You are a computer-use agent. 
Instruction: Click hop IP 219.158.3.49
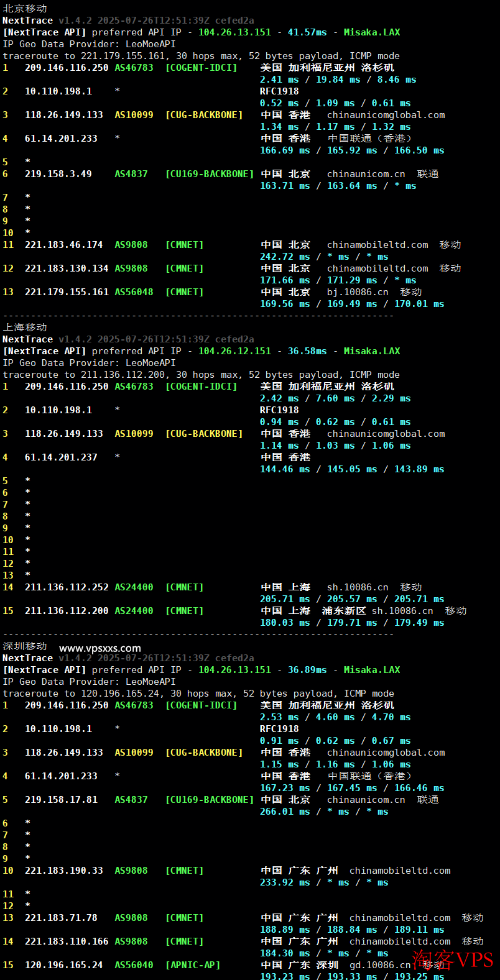pos(58,174)
